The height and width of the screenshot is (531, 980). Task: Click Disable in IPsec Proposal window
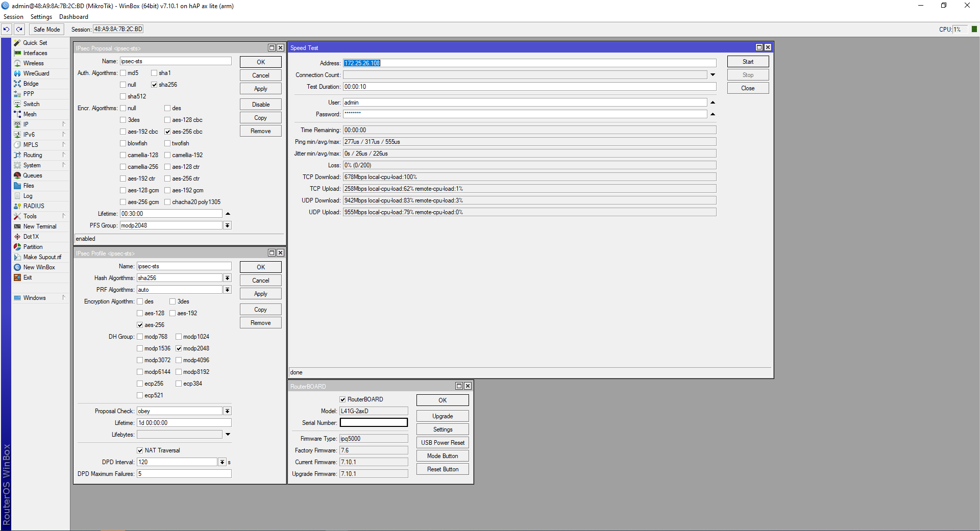click(261, 105)
